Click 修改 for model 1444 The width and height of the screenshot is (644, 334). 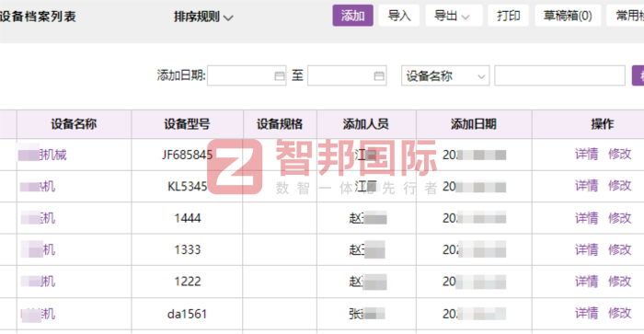coord(620,218)
